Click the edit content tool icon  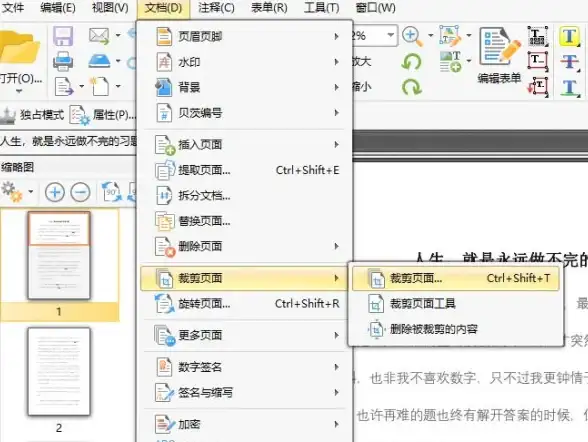pos(450,36)
